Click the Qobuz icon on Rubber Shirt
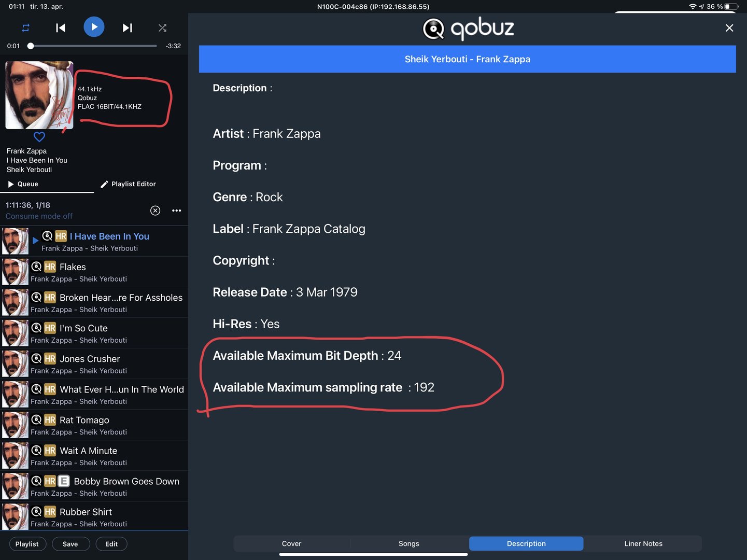 pyautogui.click(x=36, y=511)
